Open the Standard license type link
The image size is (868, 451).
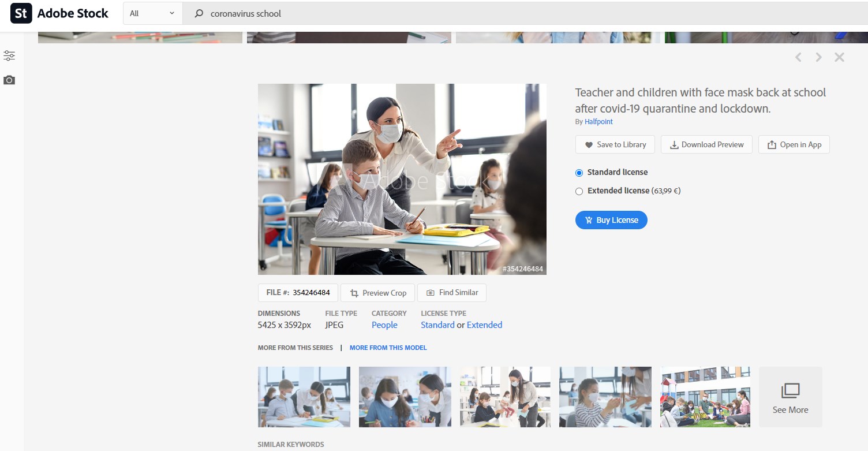click(437, 325)
